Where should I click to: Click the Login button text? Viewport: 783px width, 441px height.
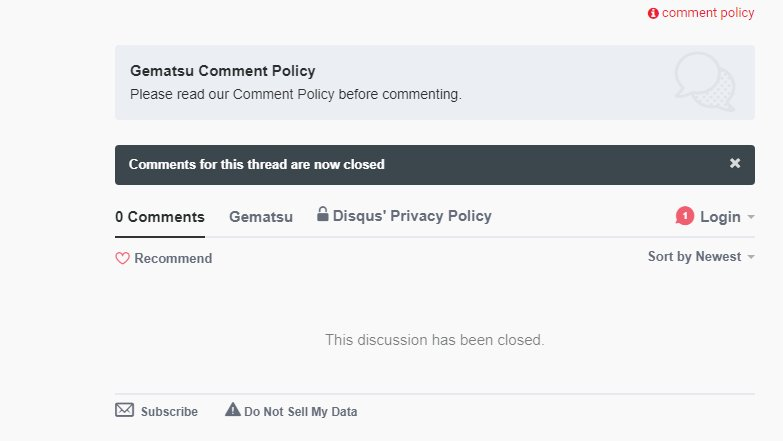[720, 217]
